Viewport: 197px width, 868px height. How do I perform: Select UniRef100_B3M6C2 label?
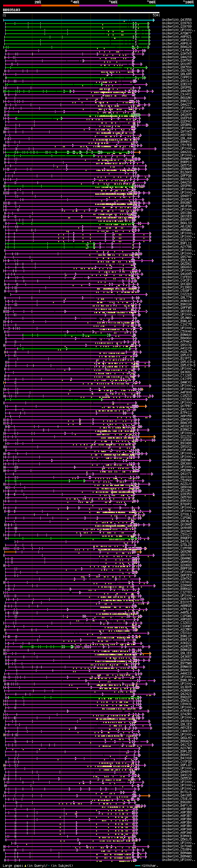(x=177, y=430)
